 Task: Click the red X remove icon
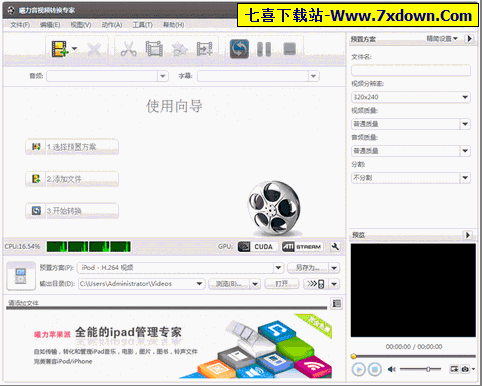point(94,49)
